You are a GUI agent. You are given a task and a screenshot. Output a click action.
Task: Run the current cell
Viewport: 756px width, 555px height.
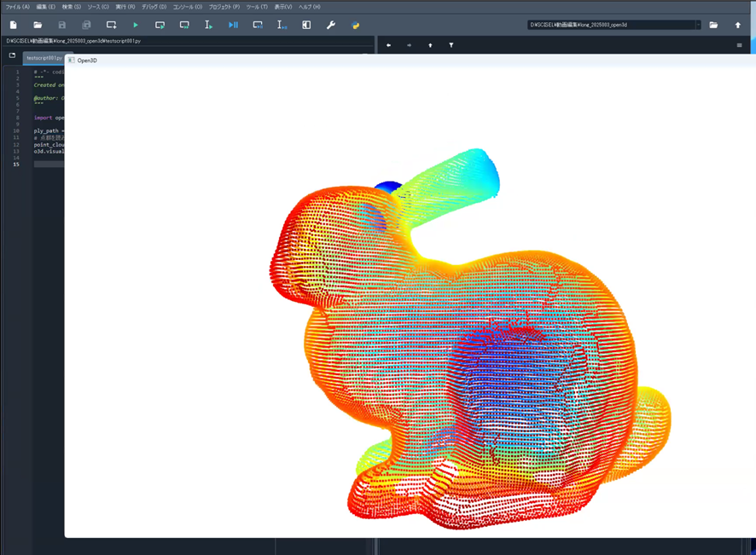[x=160, y=25]
